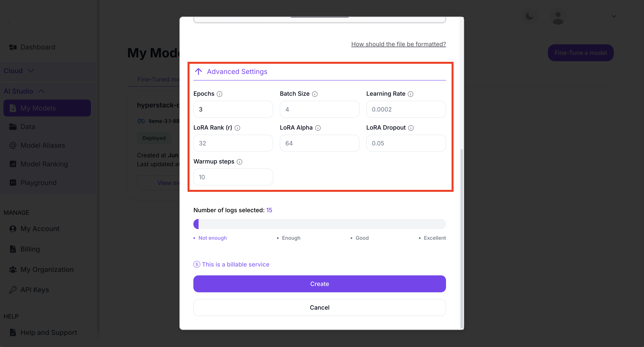Focus the Epochs input field
The height and width of the screenshot is (347, 644).
click(x=233, y=109)
